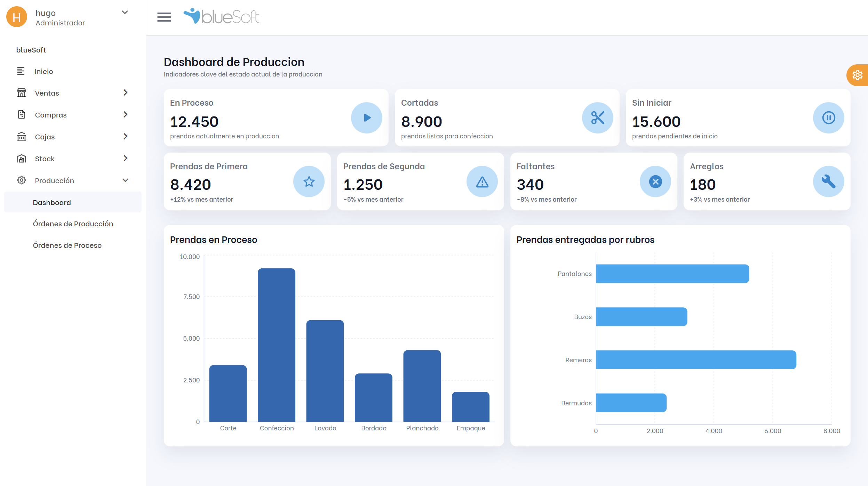The height and width of the screenshot is (486, 868).
Task: Click the hamburger menu icon
Action: [164, 17]
